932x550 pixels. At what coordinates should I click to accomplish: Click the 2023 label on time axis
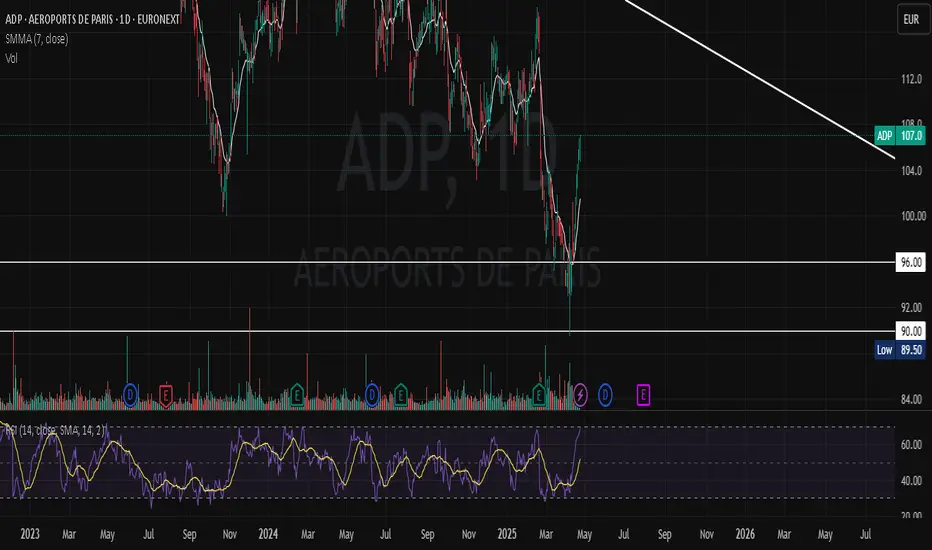[x=30, y=534]
